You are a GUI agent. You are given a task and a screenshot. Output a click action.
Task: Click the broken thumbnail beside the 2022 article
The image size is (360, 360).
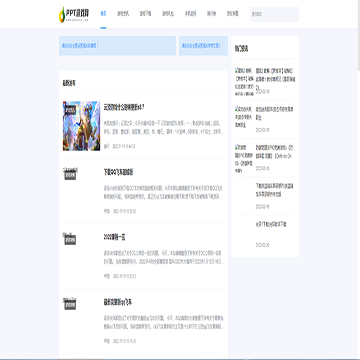click(x=70, y=238)
